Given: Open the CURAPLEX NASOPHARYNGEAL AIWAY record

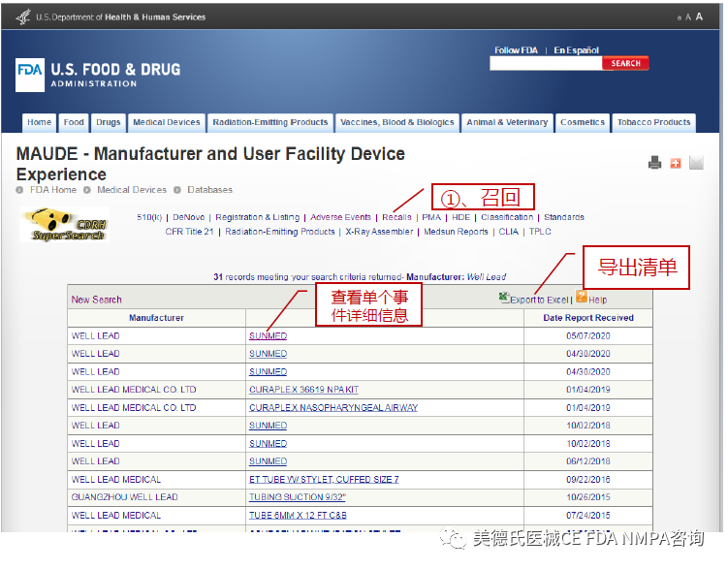Looking at the screenshot, I should click(332, 407).
